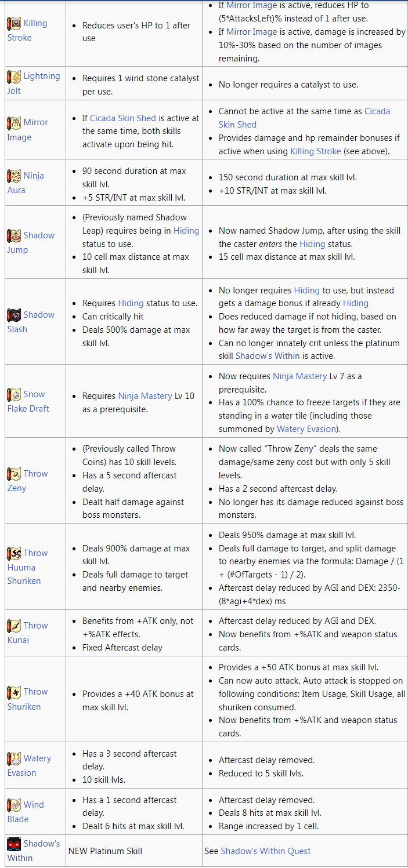408x868 pixels.
Task: Open the Throw Zeny skill name link
Action: [x=27, y=481]
